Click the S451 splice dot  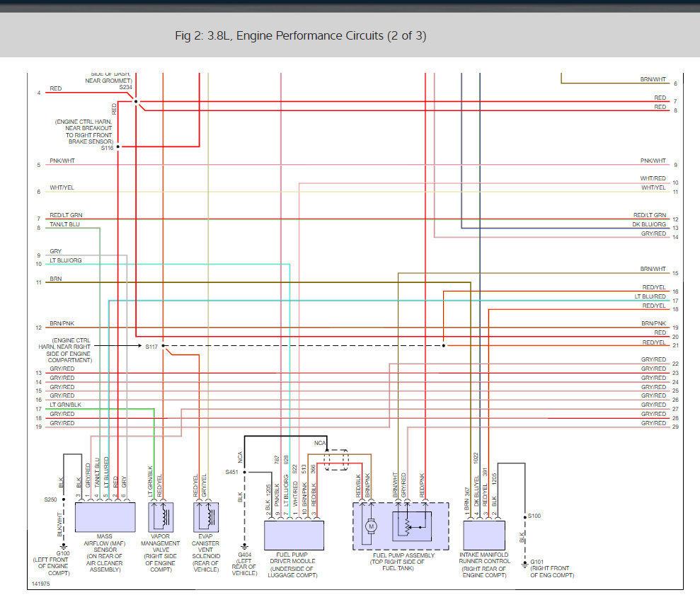[x=245, y=472]
